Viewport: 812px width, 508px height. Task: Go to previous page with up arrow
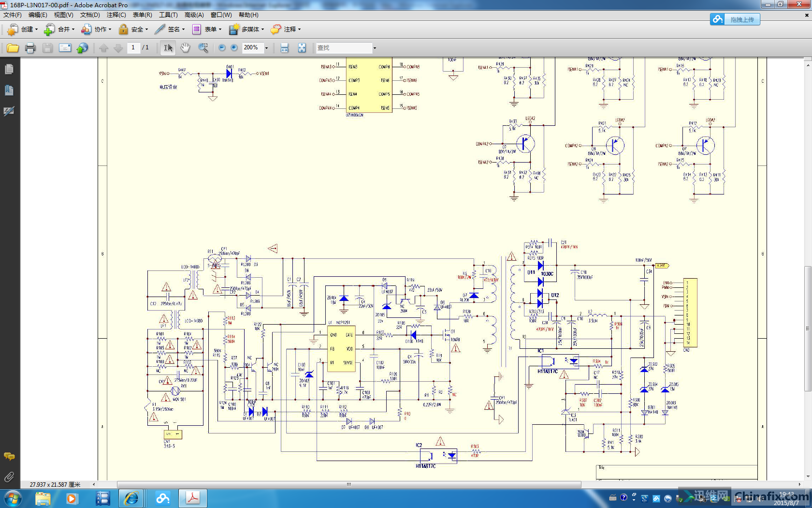104,48
